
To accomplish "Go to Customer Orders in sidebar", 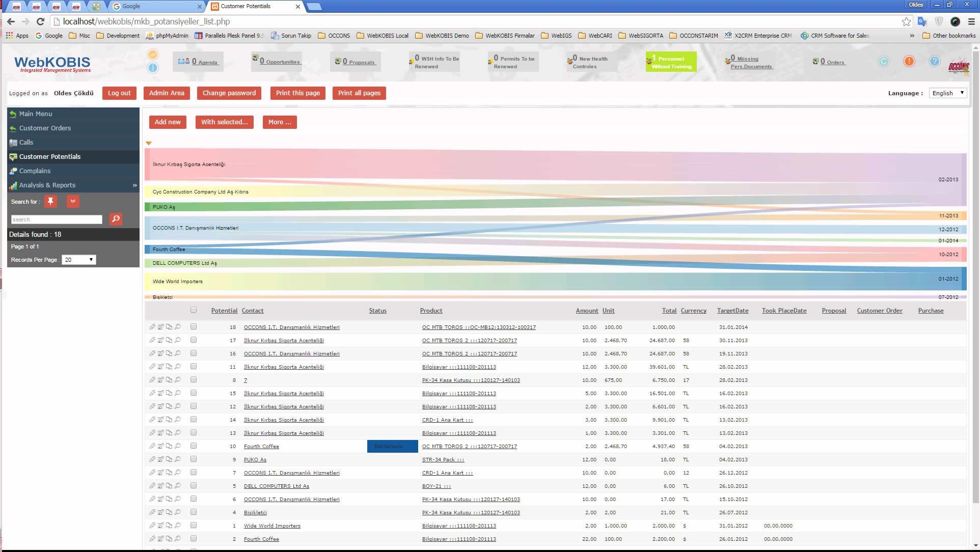I will (x=45, y=128).
